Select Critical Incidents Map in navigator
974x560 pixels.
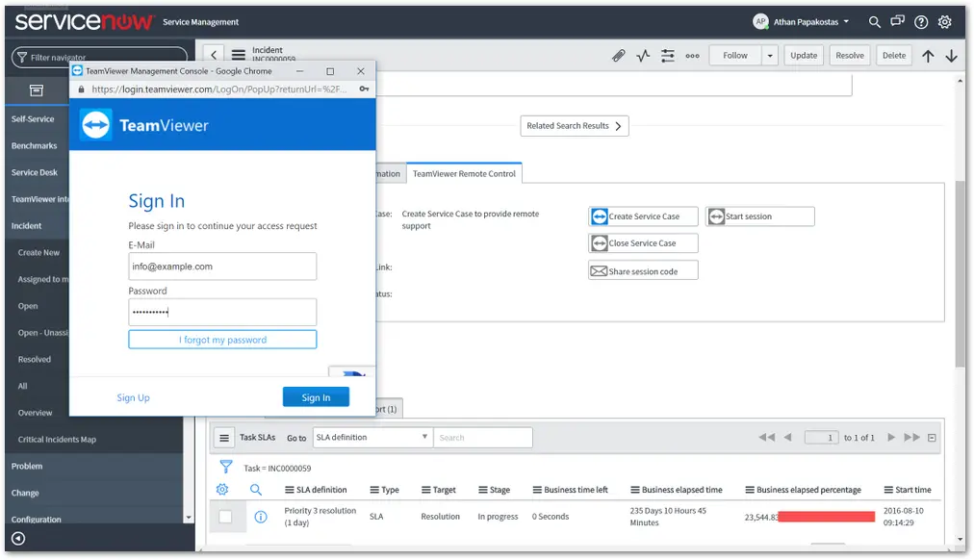(57, 440)
